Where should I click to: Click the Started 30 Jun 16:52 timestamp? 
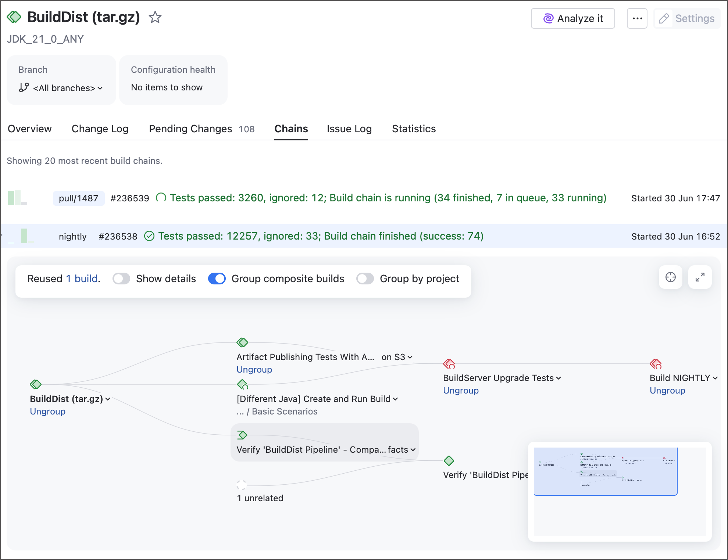click(676, 237)
